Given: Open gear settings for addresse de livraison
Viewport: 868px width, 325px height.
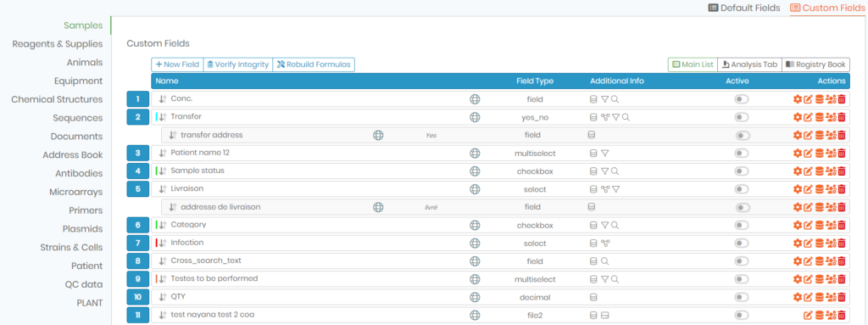Looking at the screenshot, I should click(797, 207).
